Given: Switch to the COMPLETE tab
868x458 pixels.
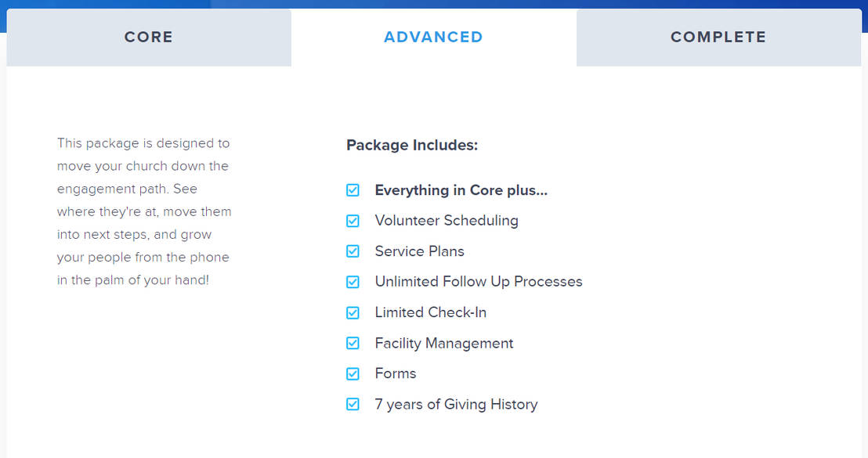Looking at the screenshot, I should (x=718, y=37).
